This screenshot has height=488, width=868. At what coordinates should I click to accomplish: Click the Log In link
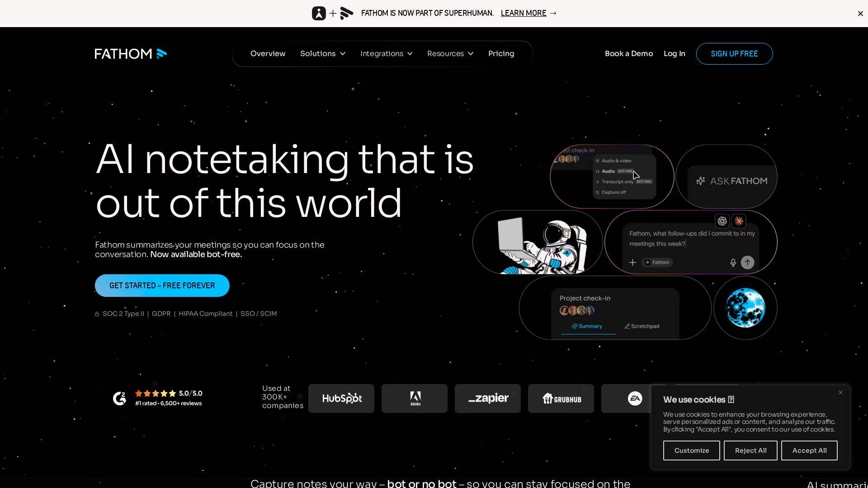tap(675, 54)
